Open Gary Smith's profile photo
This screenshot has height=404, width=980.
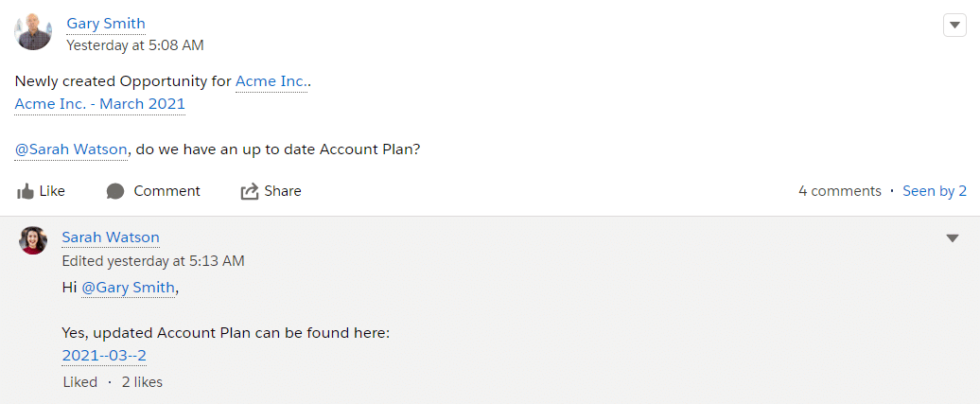tap(33, 32)
